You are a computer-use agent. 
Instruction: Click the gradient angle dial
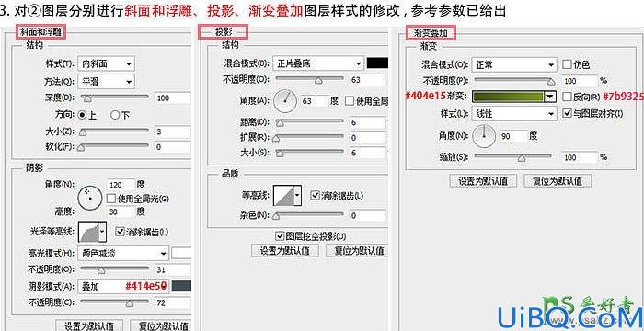coord(484,135)
